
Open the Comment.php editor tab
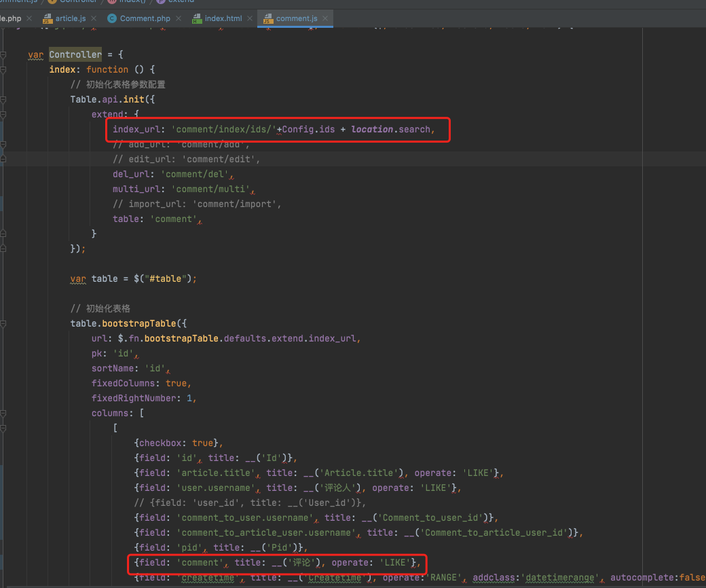coord(145,18)
